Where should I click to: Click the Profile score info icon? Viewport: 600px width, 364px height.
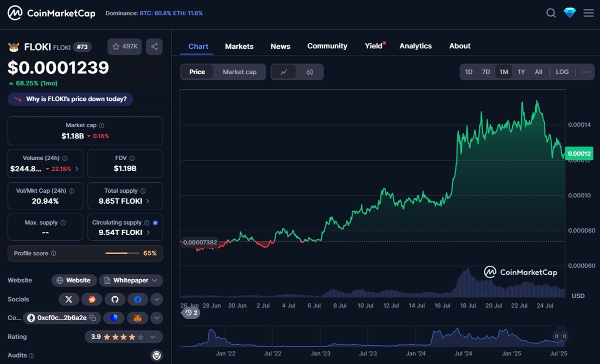pyautogui.click(x=53, y=253)
